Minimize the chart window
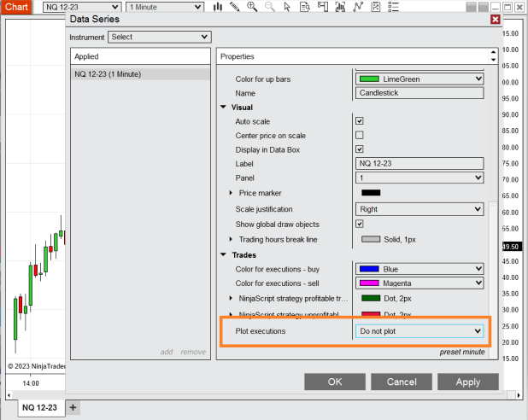The width and height of the screenshot is (528, 420). point(496,7)
